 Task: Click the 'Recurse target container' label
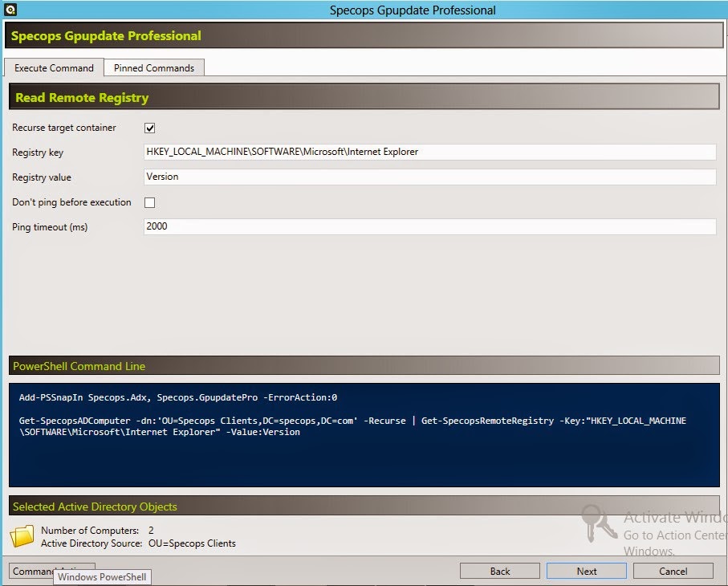tap(64, 128)
